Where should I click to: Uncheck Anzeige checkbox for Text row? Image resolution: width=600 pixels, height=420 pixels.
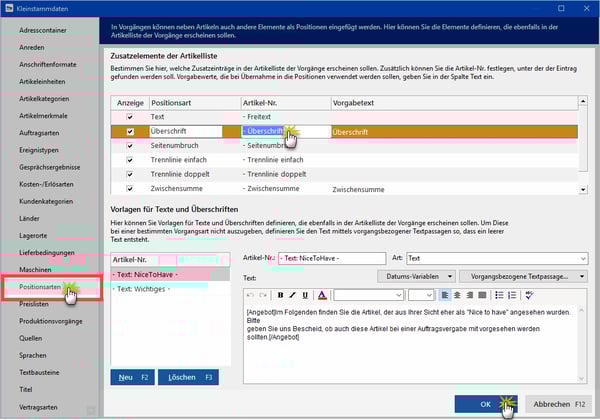129,117
